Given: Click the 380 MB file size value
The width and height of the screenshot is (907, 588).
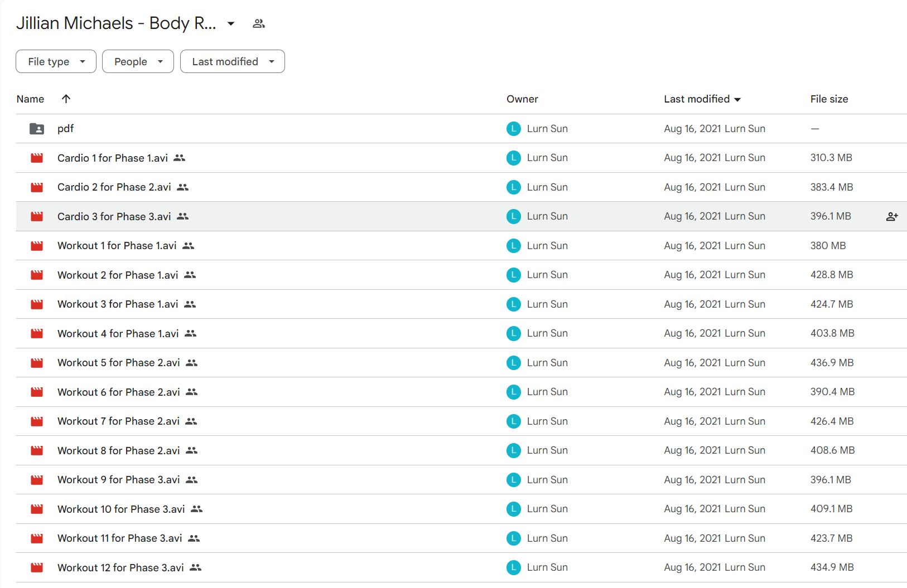Looking at the screenshot, I should coord(828,246).
